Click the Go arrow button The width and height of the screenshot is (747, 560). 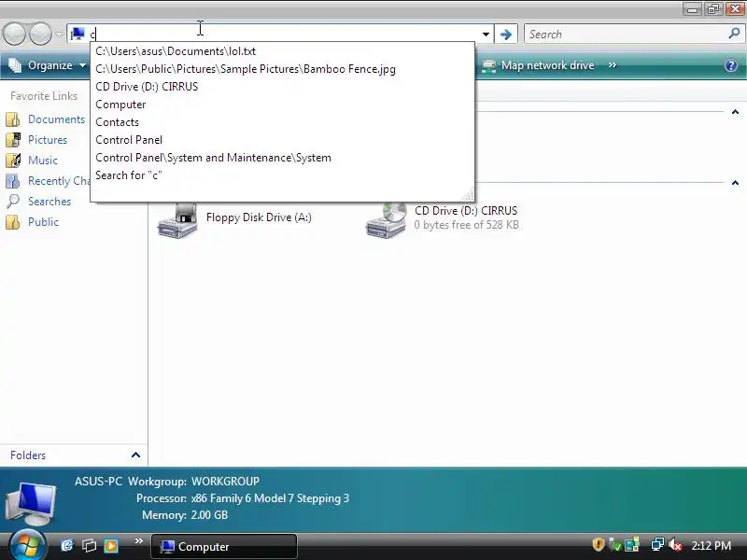tap(506, 35)
